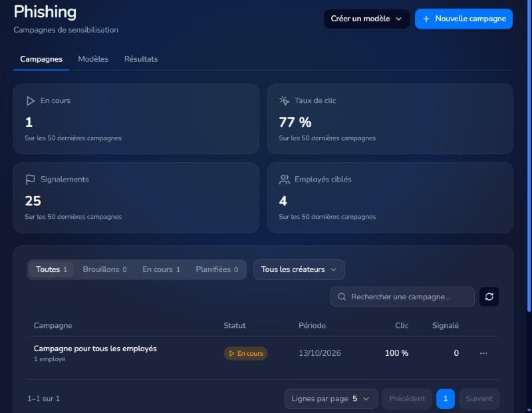This screenshot has height=413, width=532.
Task: Expand the Tous les créateurs filter
Action: pos(299,269)
